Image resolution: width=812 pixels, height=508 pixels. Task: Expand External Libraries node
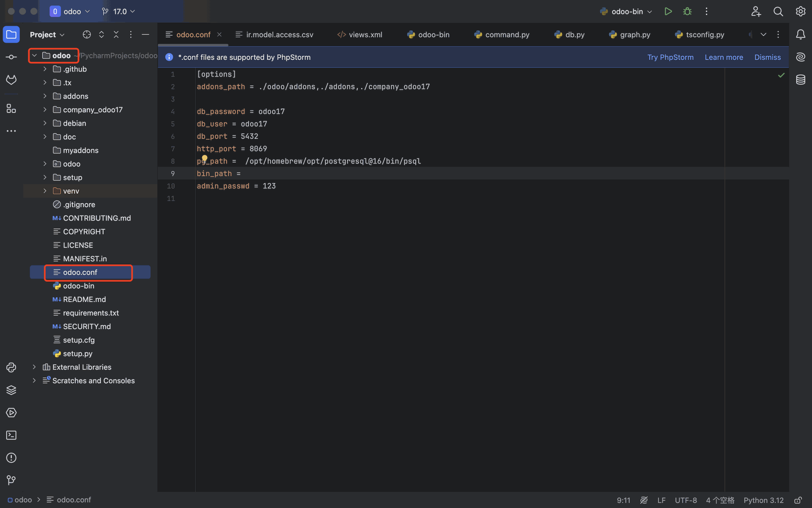pos(34,367)
